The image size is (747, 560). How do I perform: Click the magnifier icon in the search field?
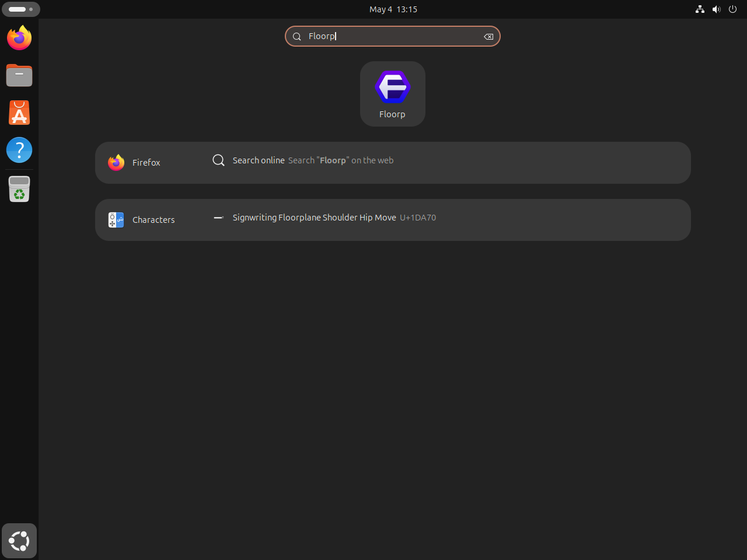(x=296, y=37)
